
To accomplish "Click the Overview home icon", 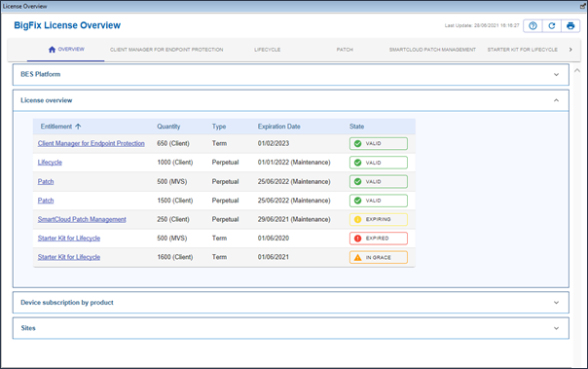I will click(x=53, y=49).
